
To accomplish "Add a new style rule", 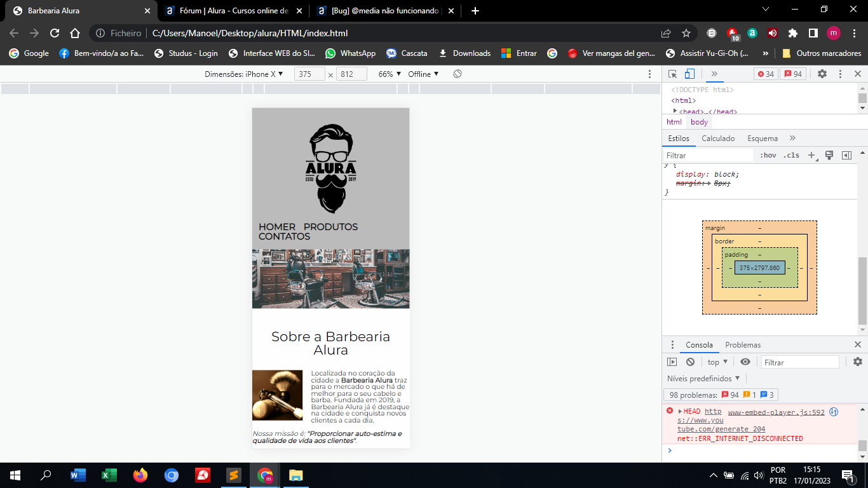I will pos(811,155).
